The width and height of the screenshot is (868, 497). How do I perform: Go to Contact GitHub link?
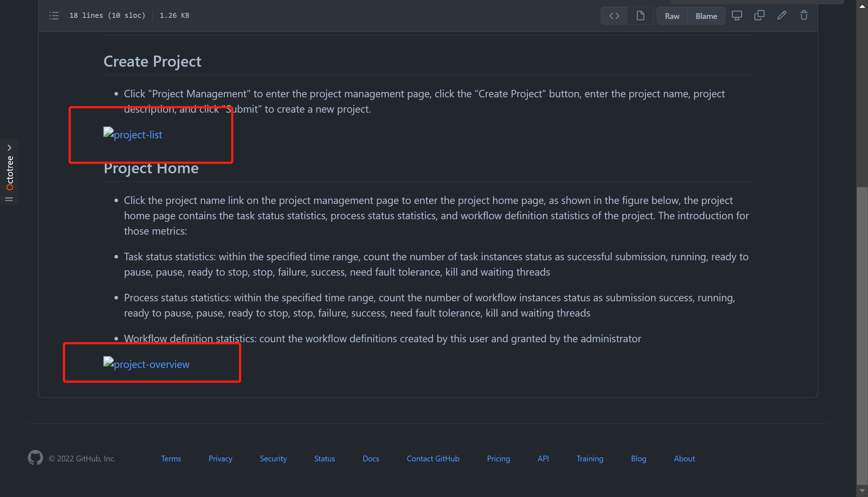(433, 458)
